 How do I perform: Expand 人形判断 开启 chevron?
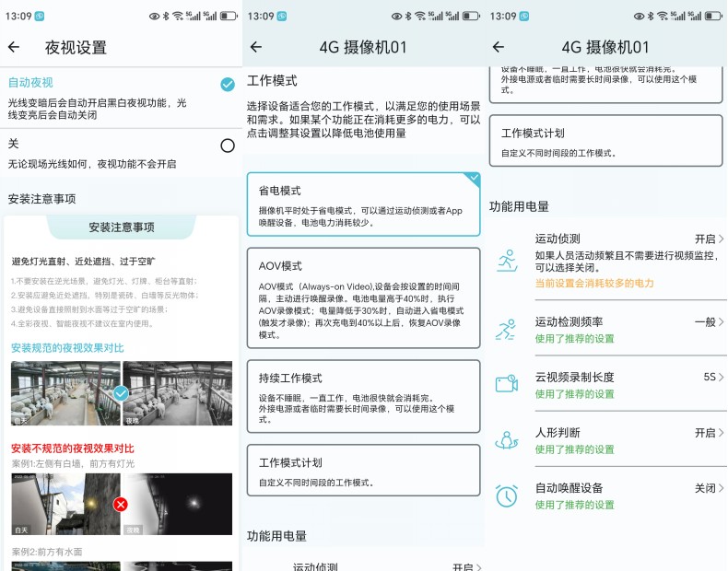pyautogui.click(x=721, y=433)
